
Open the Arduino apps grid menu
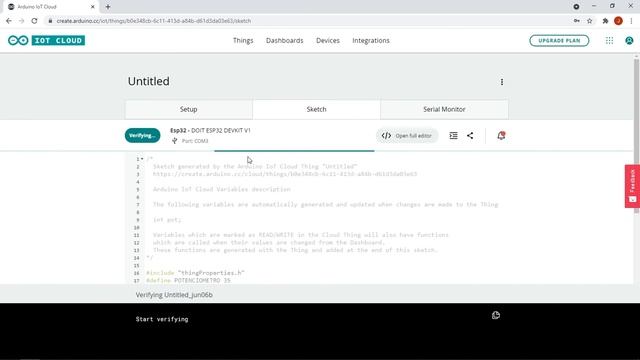609,40
